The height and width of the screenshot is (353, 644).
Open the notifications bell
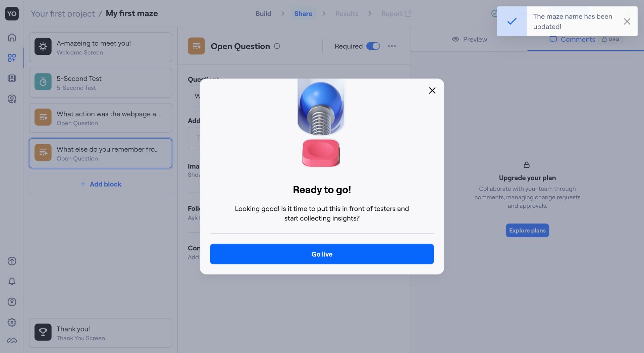[12, 282]
